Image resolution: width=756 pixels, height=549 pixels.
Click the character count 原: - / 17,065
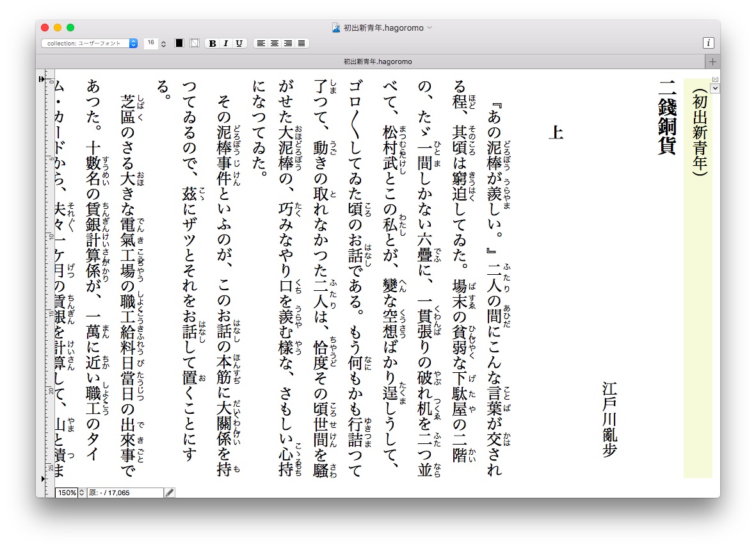(125, 493)
